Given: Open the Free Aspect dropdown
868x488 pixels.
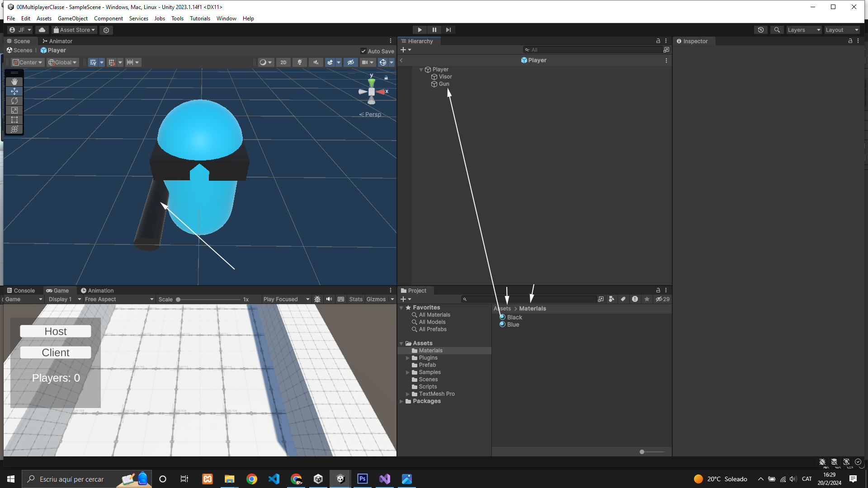Looking at the screenshot, I should (119, 299).
